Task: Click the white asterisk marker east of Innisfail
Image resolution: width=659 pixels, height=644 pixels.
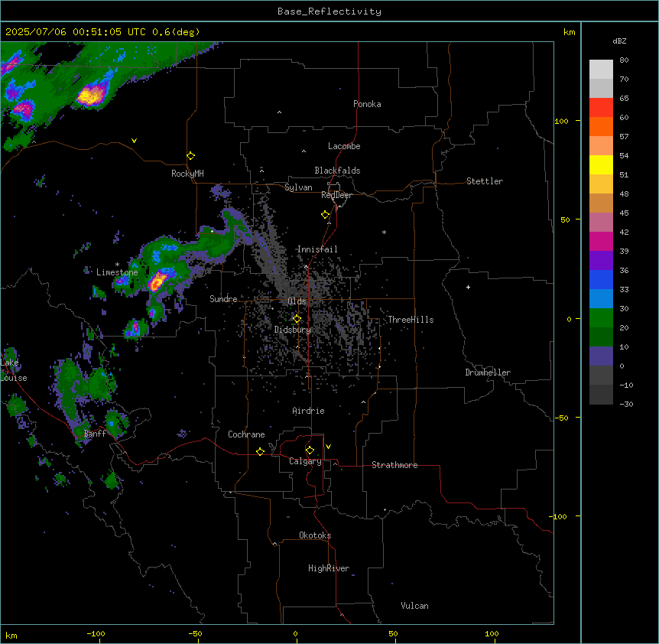Action: [384, 232]
